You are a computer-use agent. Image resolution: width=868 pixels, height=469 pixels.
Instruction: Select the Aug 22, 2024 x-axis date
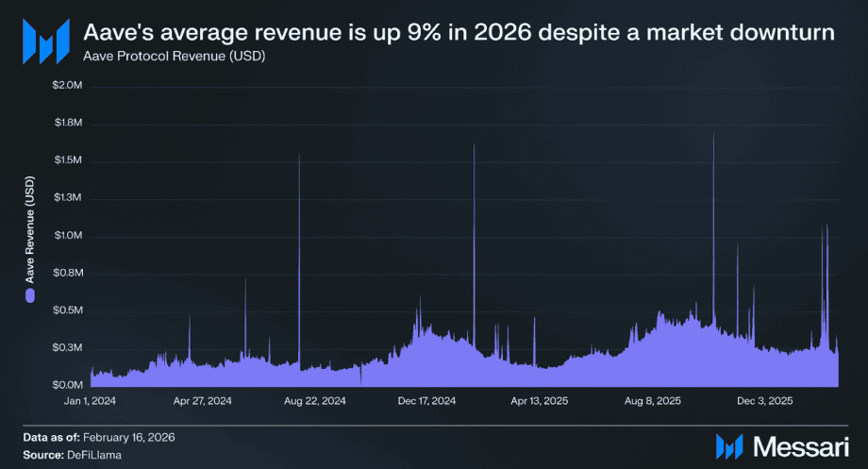pos(315,401)
